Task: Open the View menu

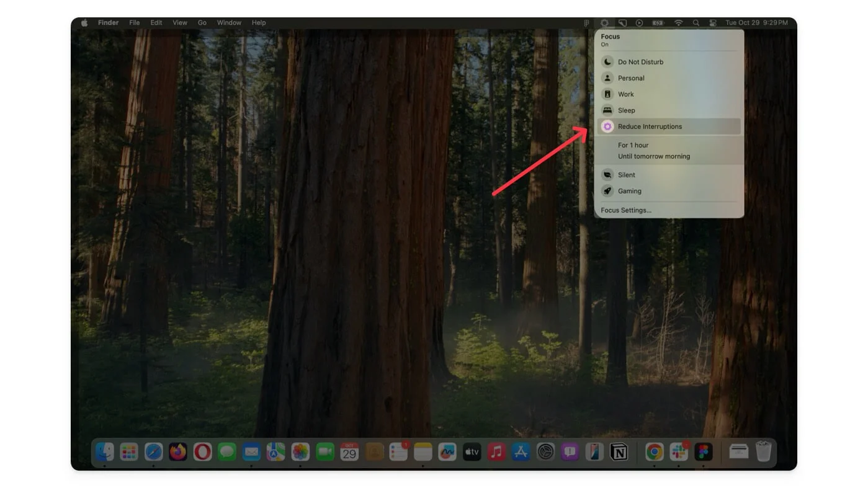Action: [180, 23]
